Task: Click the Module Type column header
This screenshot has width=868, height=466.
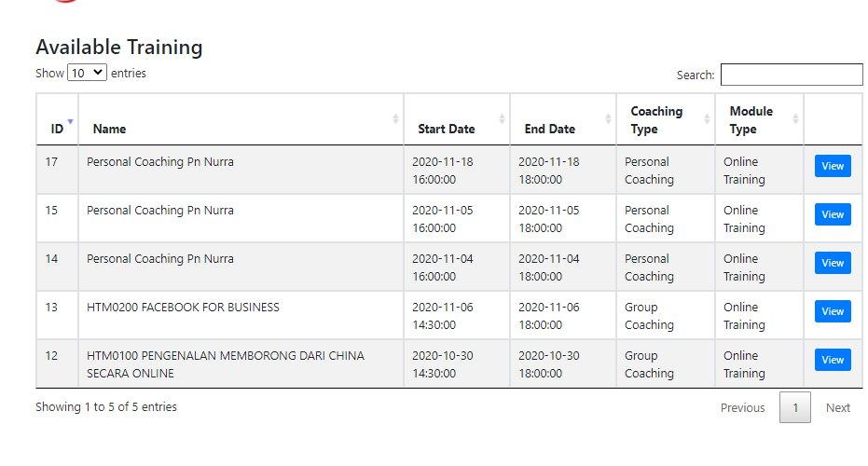Action: point(751,120)
